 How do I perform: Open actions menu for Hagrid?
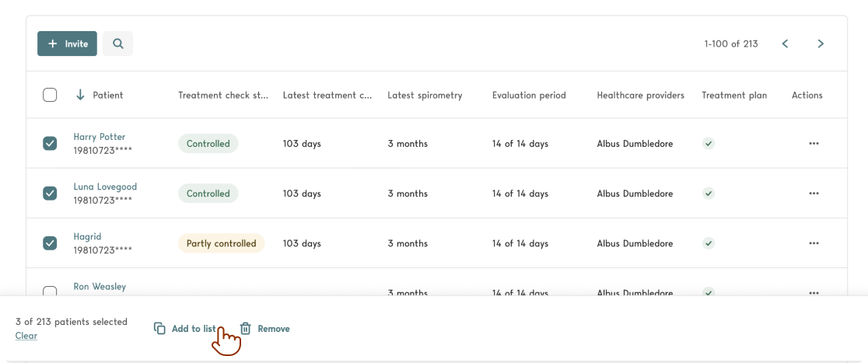814,243
